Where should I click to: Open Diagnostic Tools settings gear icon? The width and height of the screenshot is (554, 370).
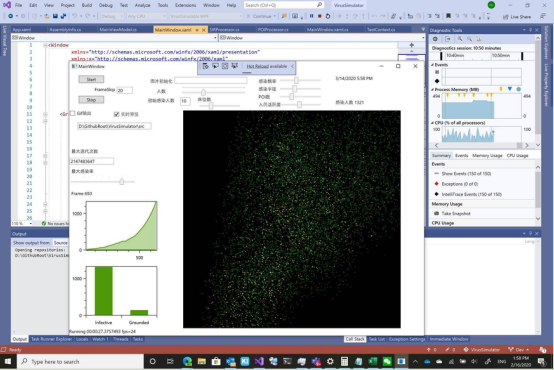click(x=435, y=39)
